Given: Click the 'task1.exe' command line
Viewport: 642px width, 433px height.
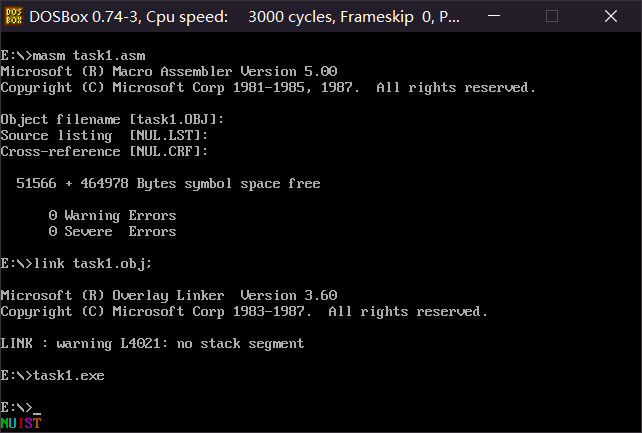Looking at the screenshot, I should (52, 376).
